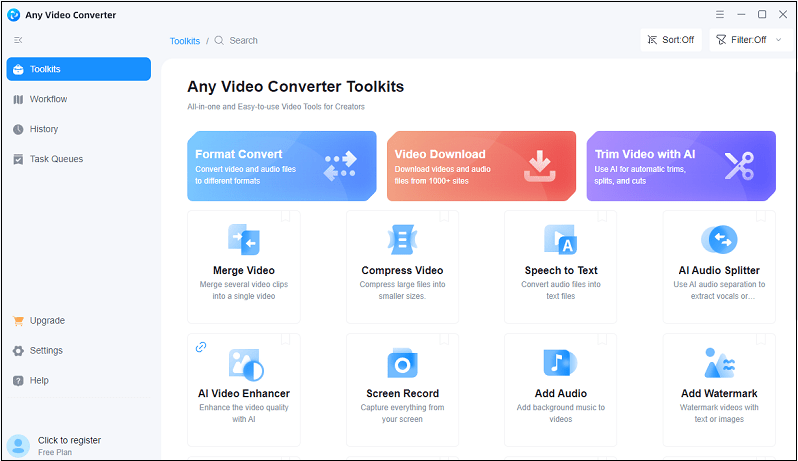Click the Toolkits briefcase icon in sidebar

pyautogui.click(x=18, y=69)
